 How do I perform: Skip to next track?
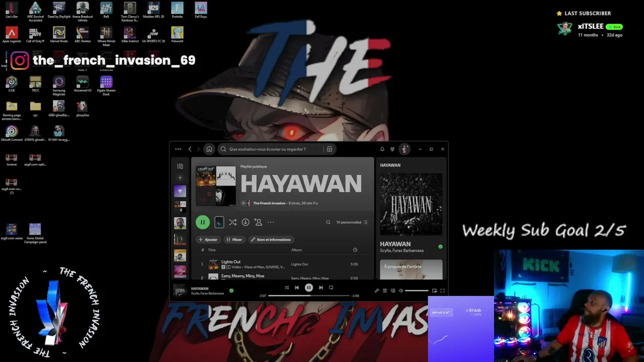(x=321, y=288)
